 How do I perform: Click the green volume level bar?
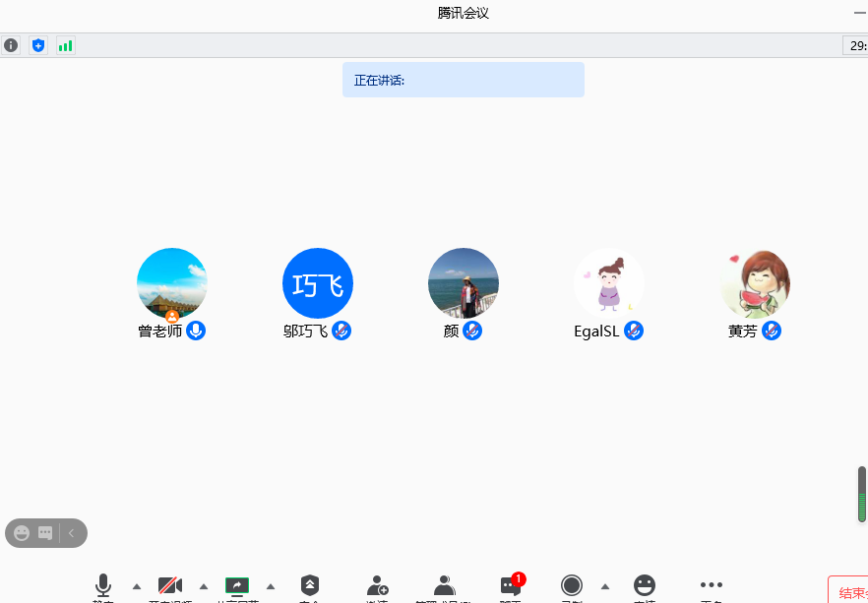pyautogui.click(x=862, y=495)
